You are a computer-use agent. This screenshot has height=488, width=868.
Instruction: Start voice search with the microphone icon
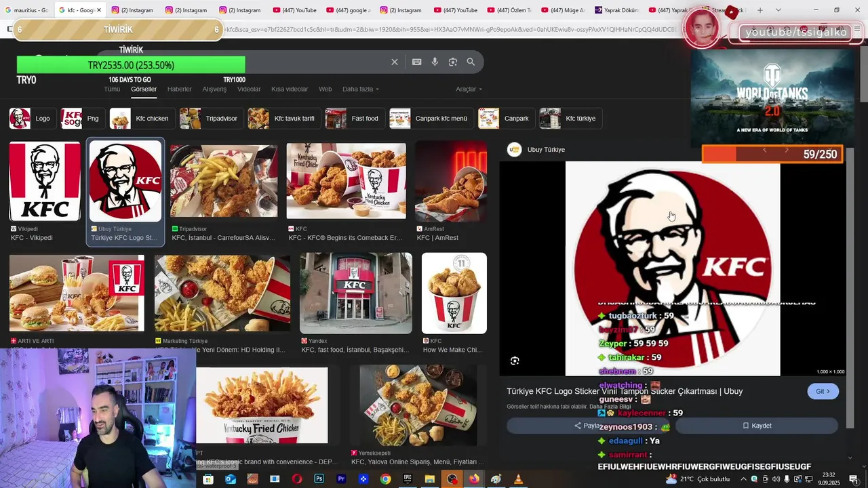pos(435,62)
